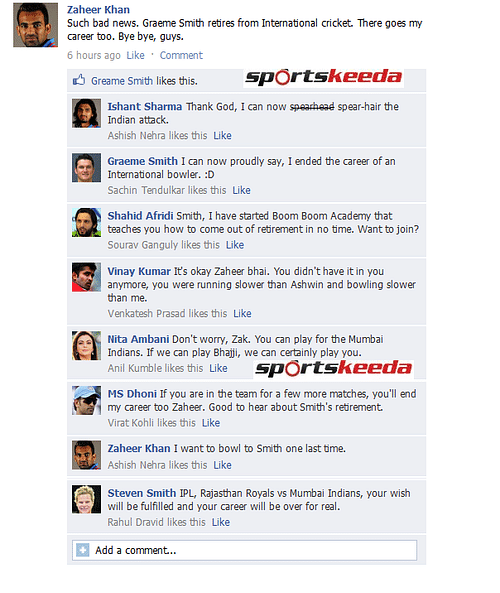
Task: Like Steven Smith's IPL comment
Action: [221, 522]
